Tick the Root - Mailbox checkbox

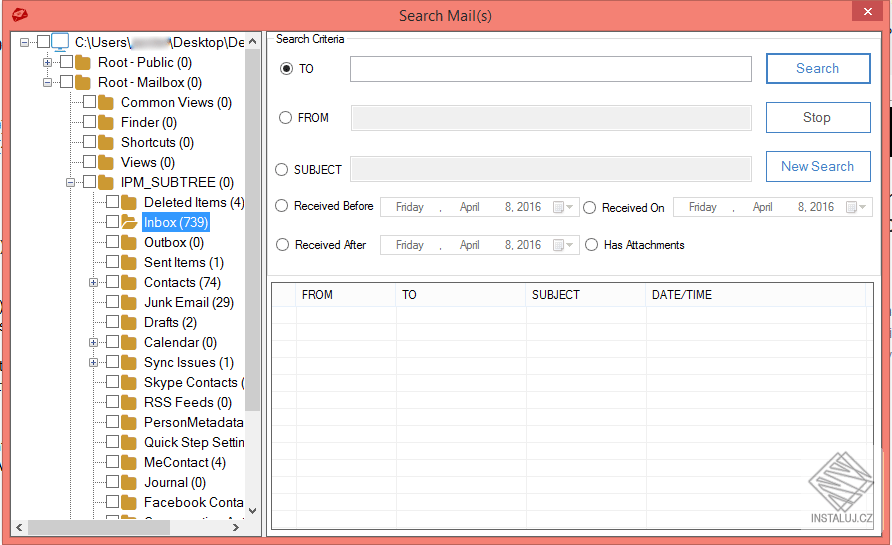pos(67,82)
